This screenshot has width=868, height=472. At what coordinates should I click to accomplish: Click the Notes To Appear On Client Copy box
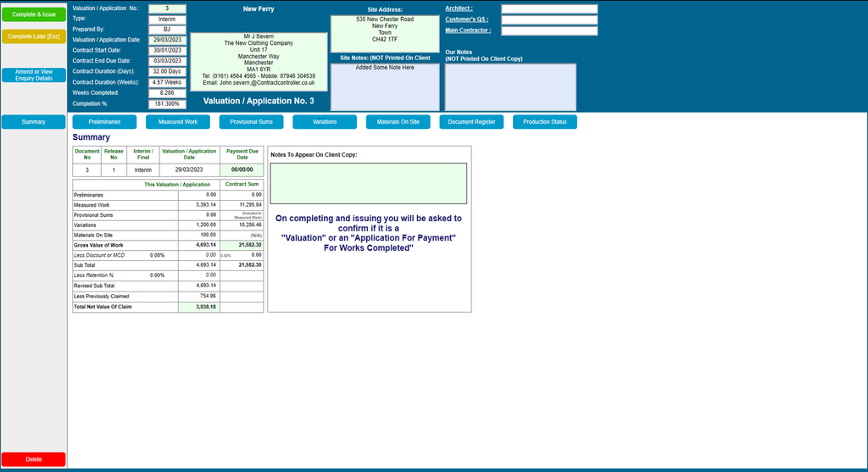point(369,183)
